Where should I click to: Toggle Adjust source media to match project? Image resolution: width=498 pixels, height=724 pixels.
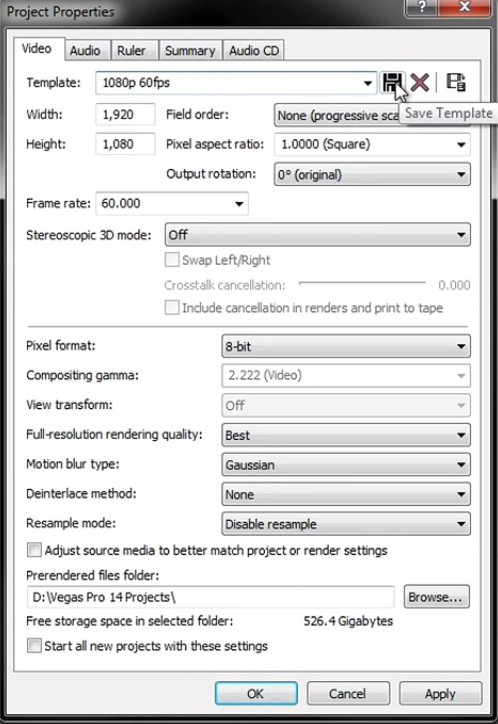(x=34, y=550)
